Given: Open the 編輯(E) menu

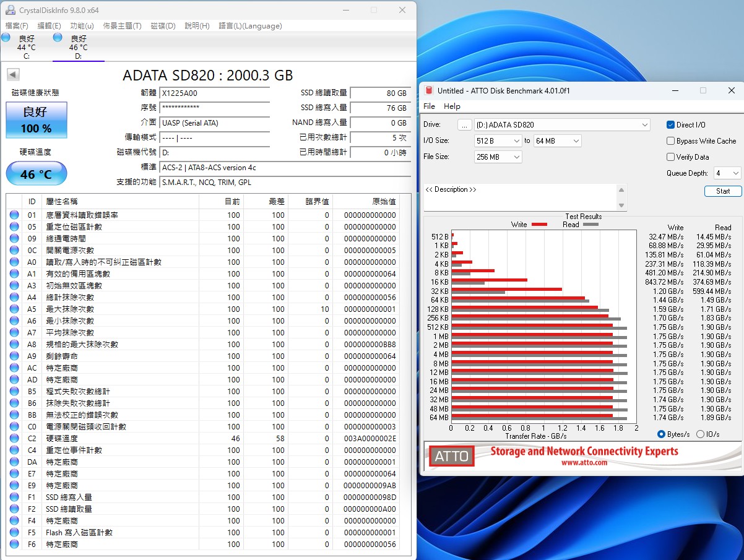Looking at the screenshot, I should [x=50, y=25].
